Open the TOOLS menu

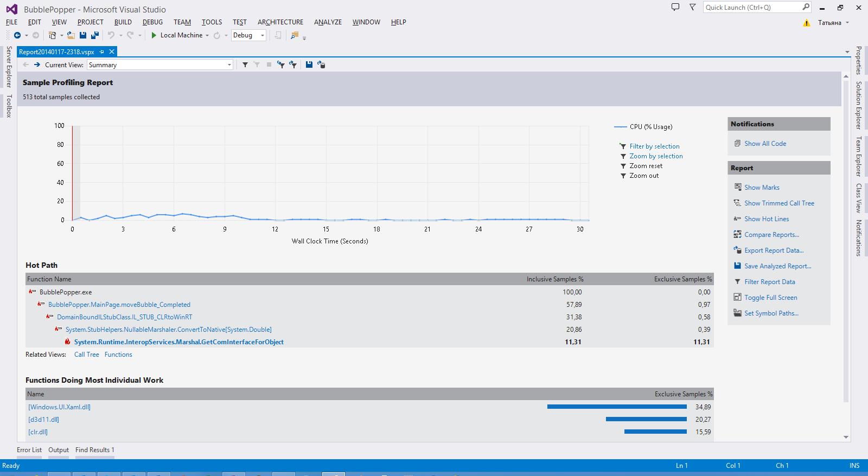[x=212, y=22]
